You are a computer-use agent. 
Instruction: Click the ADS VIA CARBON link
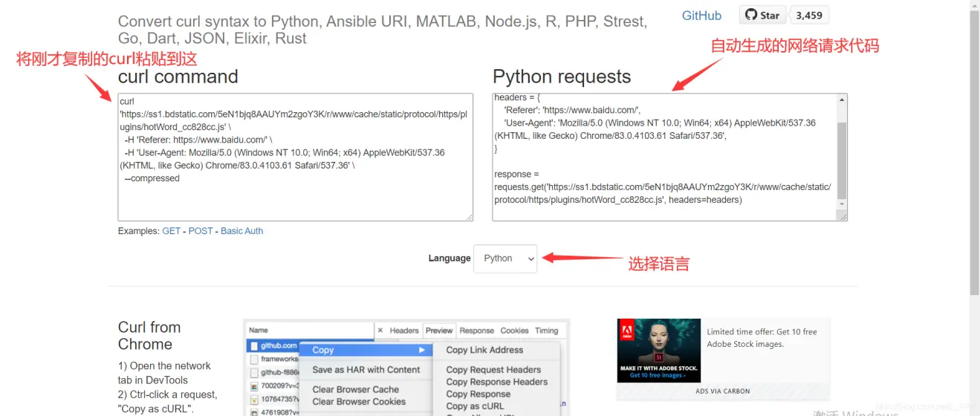[722, 391]
